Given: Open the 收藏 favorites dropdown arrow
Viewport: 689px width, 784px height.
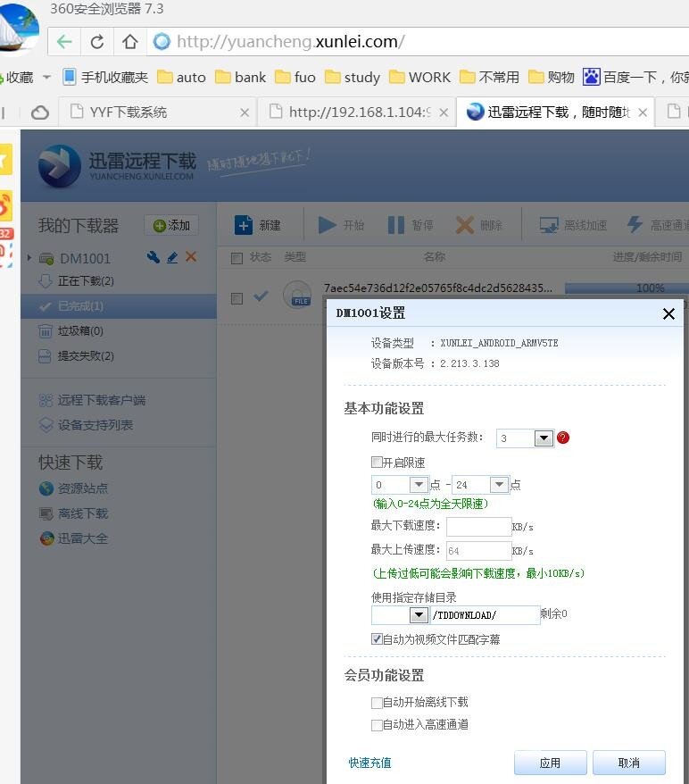Looking at the screenshot, I should 46,77.
